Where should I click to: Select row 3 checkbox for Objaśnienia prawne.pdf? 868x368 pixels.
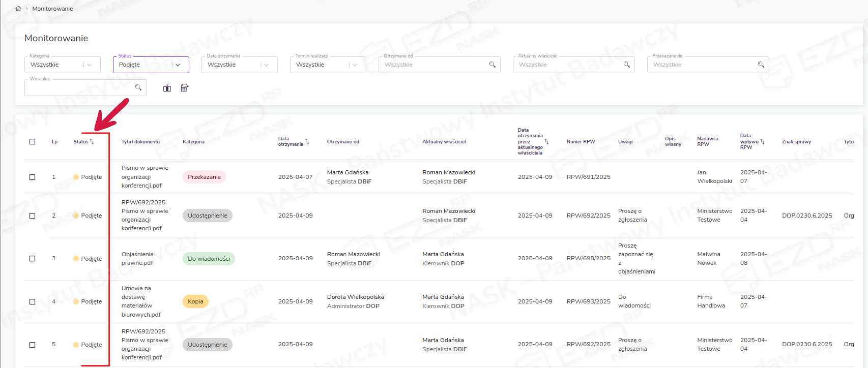[33, 258]
